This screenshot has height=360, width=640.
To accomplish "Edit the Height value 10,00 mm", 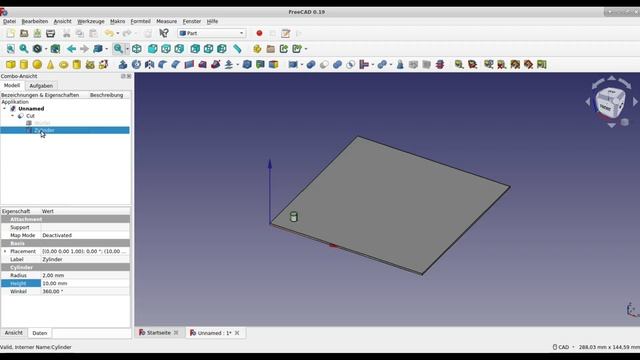I will coord(85,283).
